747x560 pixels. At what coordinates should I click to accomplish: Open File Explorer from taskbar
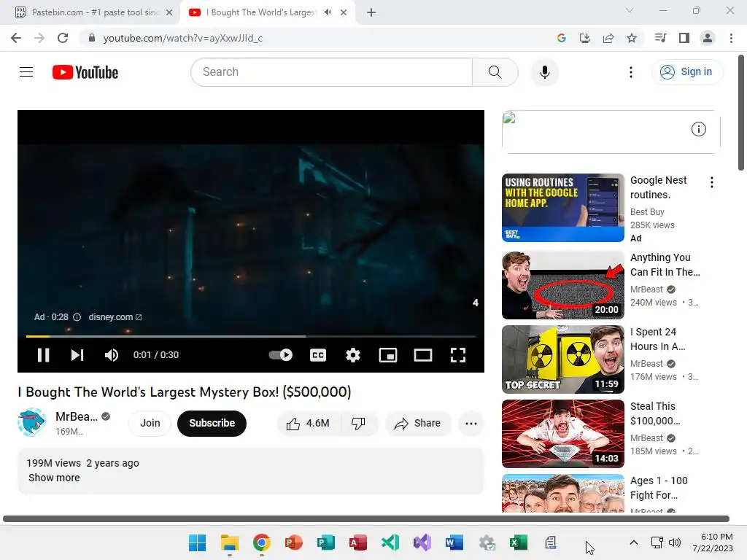pos(229,542)
